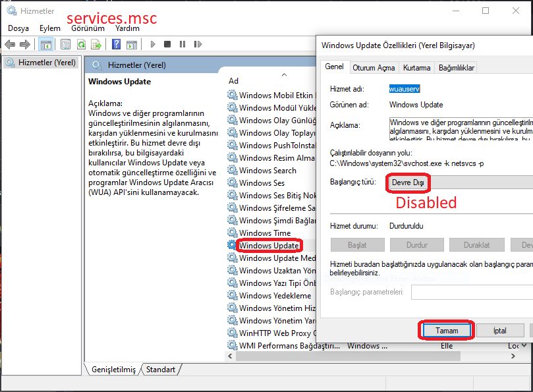The image size is (533, 392).
Task: Open the Yardım menu
Action: (x=127, y=28)
